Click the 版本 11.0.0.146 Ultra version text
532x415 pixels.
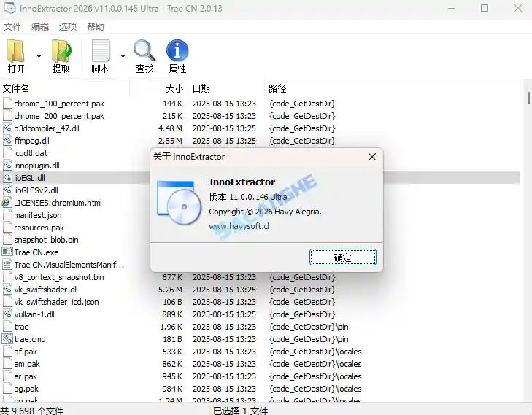[248, 197]
